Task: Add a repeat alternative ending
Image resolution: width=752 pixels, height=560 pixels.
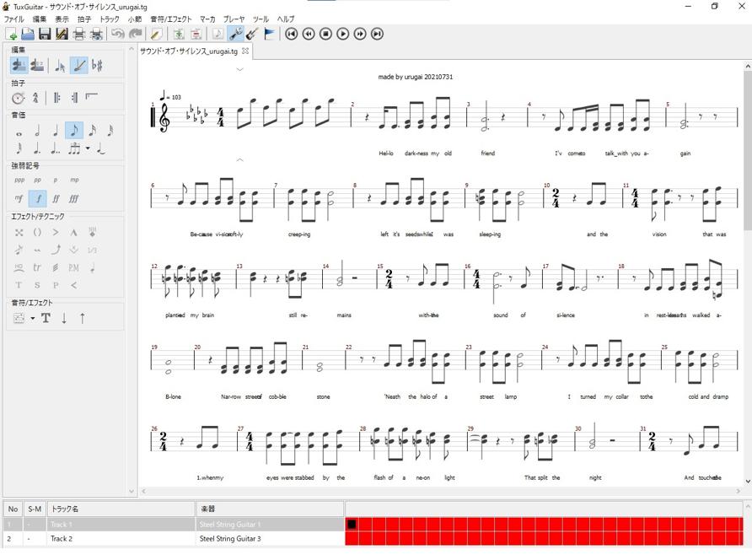Action: click(92, 97)
